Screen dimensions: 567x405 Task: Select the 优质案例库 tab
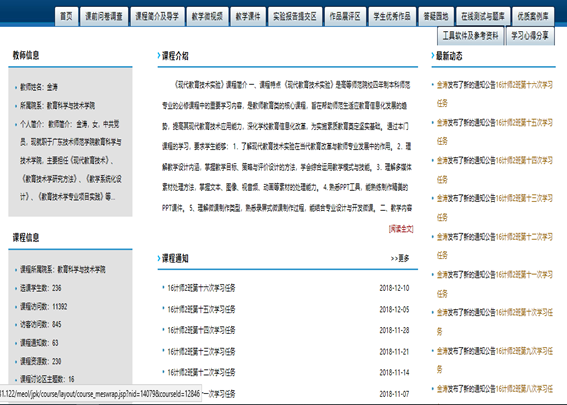pos(533,16)
